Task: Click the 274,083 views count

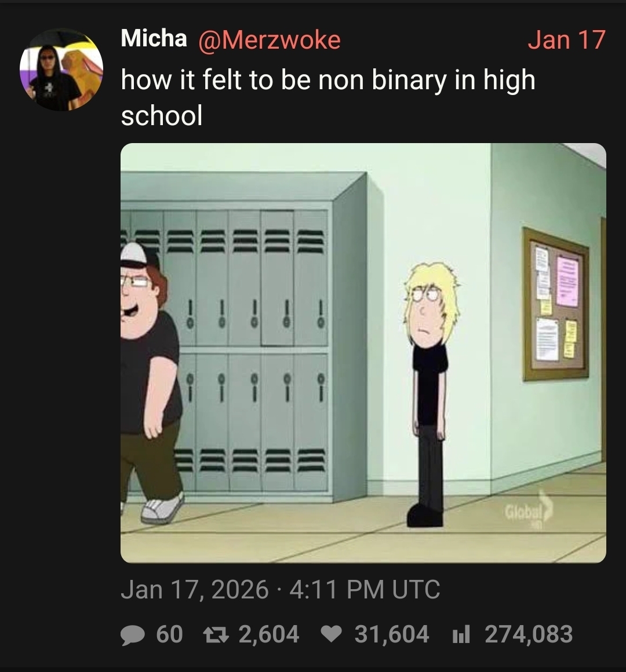Action: click(x=529, y=634)
